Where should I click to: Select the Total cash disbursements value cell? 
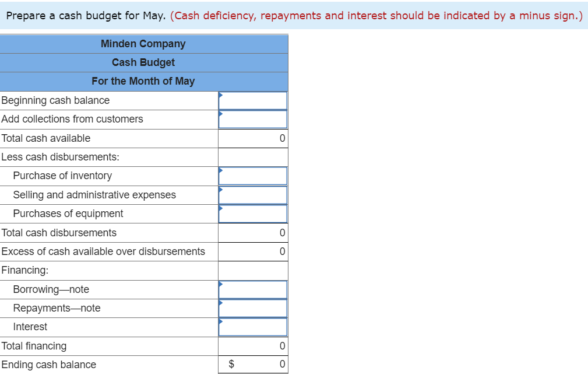tap(253, 233)
